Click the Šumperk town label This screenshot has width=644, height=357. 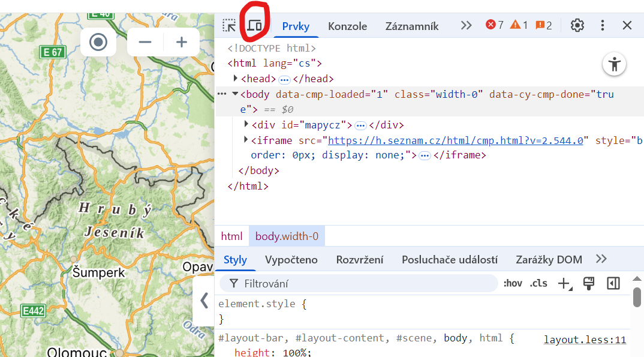[x=98, y=273]
